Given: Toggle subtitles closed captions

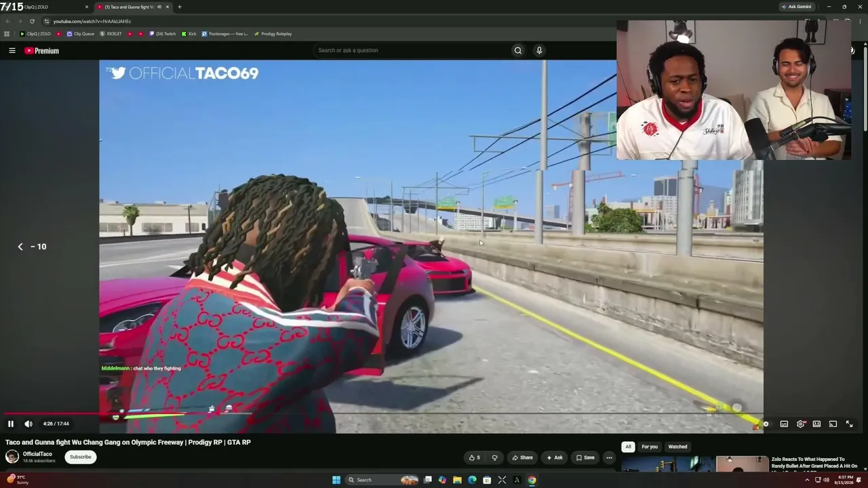Looking at the screenshot, I should (x=784, y=424).
